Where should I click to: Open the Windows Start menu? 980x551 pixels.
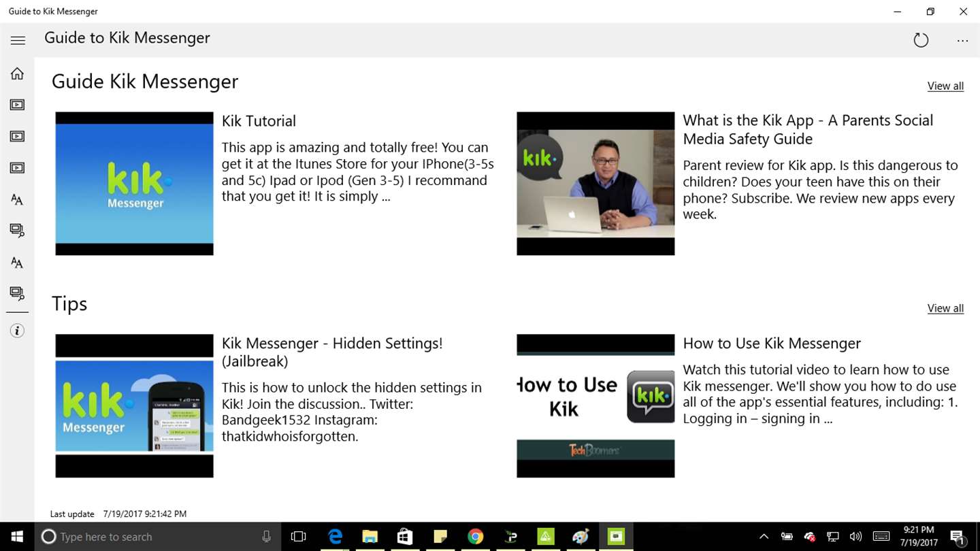point(17,537)
